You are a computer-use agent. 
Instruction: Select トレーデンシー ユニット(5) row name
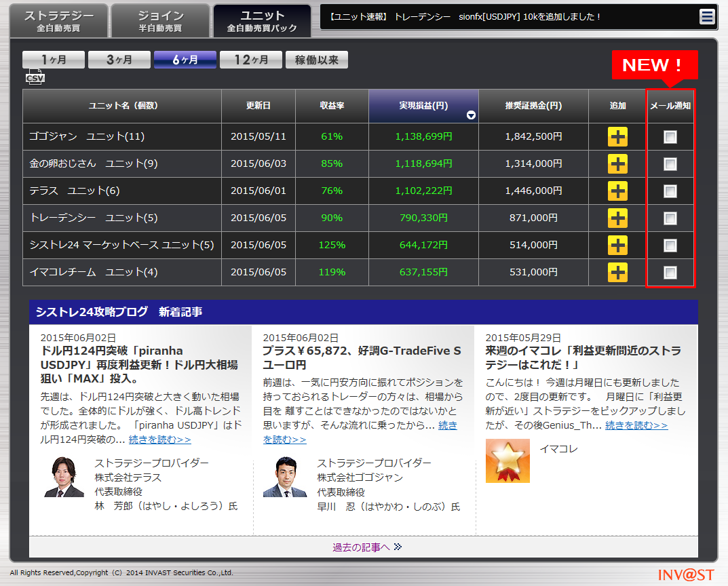(x=94, y=218)
